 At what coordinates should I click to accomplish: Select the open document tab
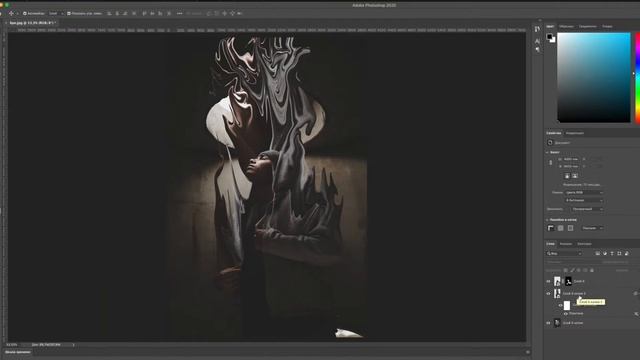click(x=32, y=23)
